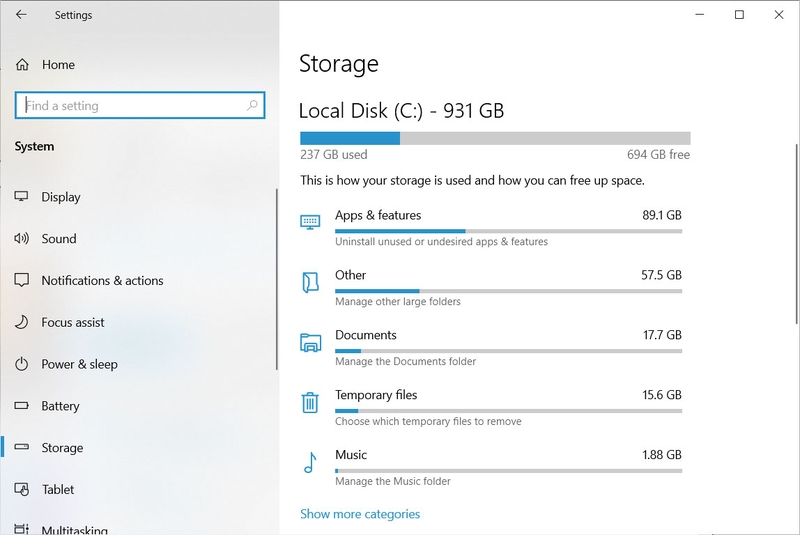Open Display settings from sidebar
This screenshot has height=535, width=800.
coord(61,197)
